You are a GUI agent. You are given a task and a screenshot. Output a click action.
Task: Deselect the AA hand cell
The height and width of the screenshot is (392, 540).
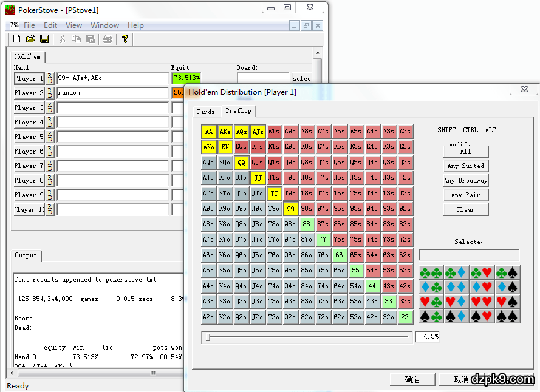pyautogui.click(x=209, y=132)
